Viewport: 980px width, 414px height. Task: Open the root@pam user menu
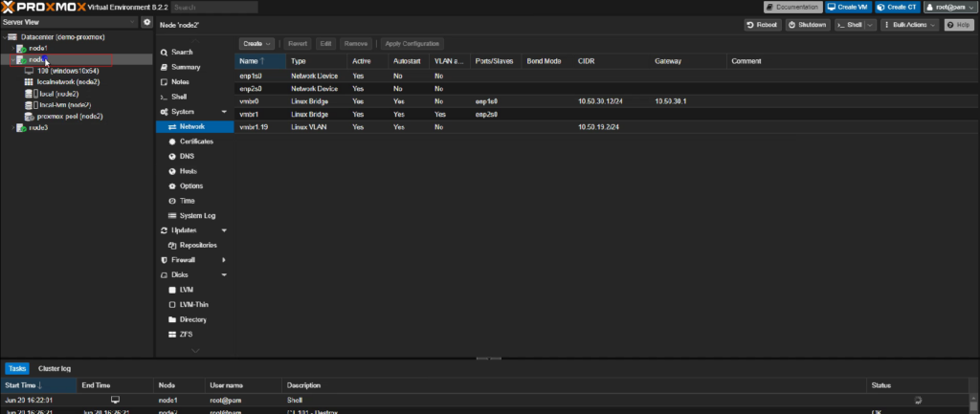click(950, 7)
